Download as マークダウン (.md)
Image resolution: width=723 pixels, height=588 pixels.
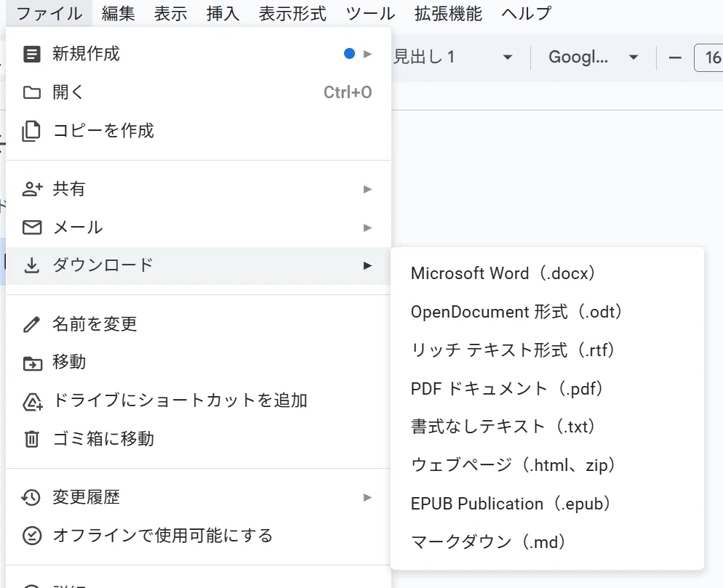pos(547,542)
